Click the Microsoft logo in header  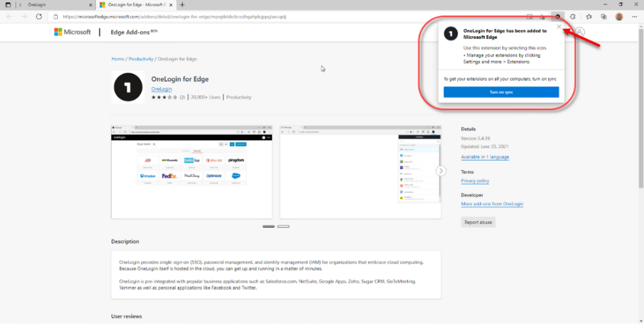tap(72, 32)
